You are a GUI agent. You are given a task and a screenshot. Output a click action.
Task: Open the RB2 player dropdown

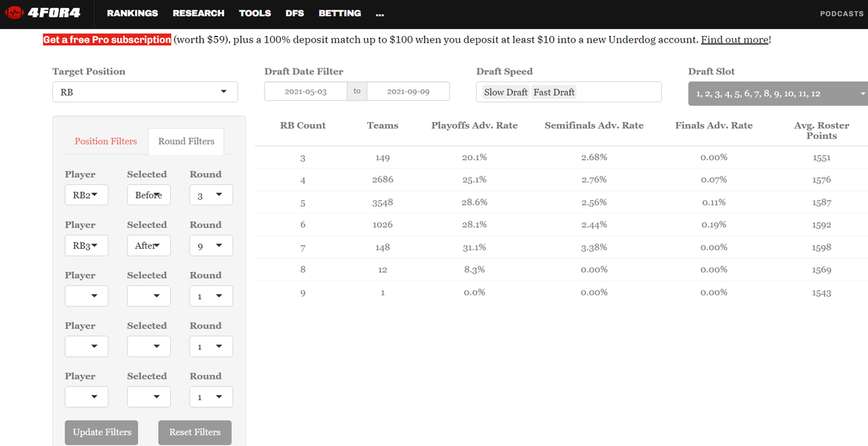86,195
